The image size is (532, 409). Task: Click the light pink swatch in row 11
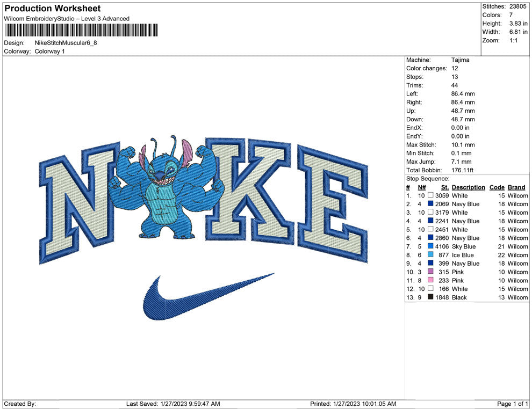(430, 280)
